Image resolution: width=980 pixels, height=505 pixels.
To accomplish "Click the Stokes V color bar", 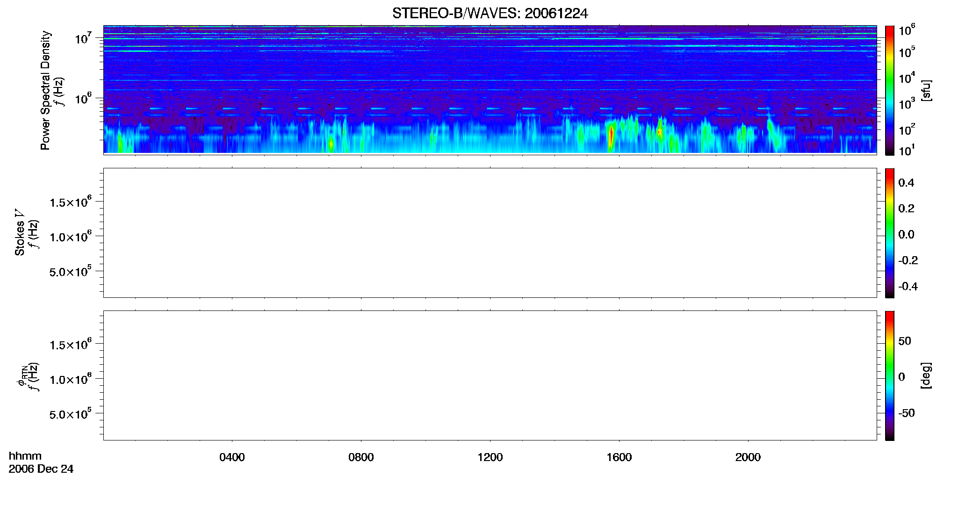I will point(890,233).
